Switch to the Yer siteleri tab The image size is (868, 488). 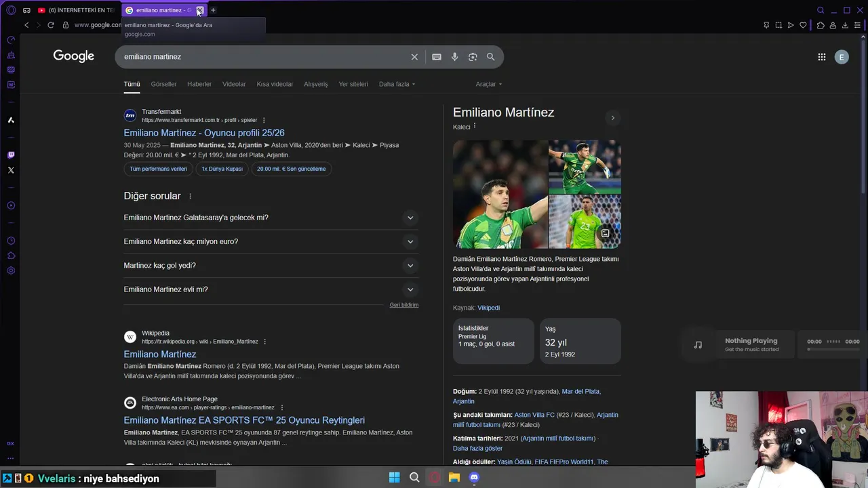[353, 84]
